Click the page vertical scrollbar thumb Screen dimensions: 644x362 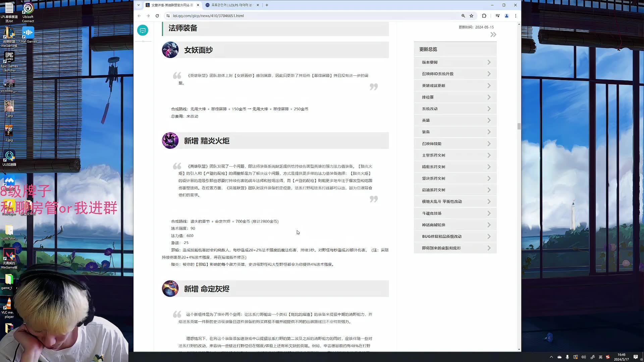click(x=519, y=126)
